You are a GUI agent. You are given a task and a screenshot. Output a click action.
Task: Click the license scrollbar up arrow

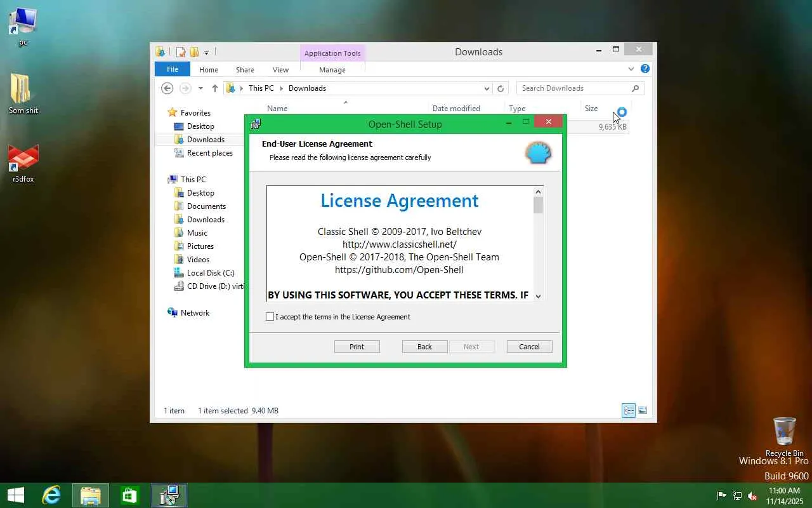click(538, 191)
